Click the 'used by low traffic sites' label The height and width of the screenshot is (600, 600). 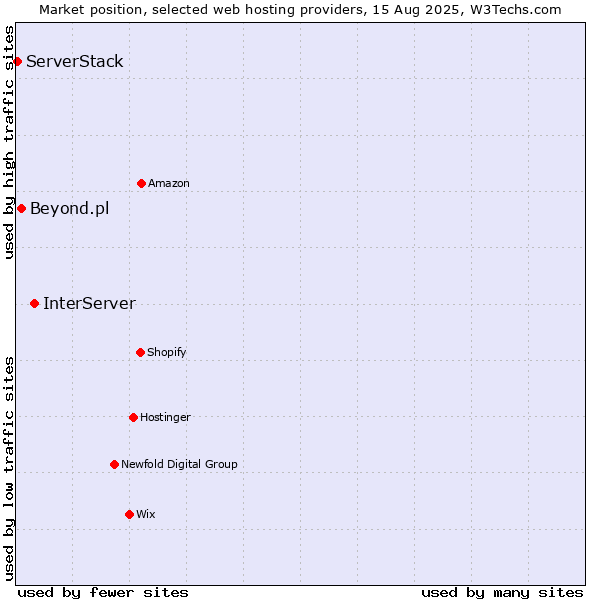8,469
